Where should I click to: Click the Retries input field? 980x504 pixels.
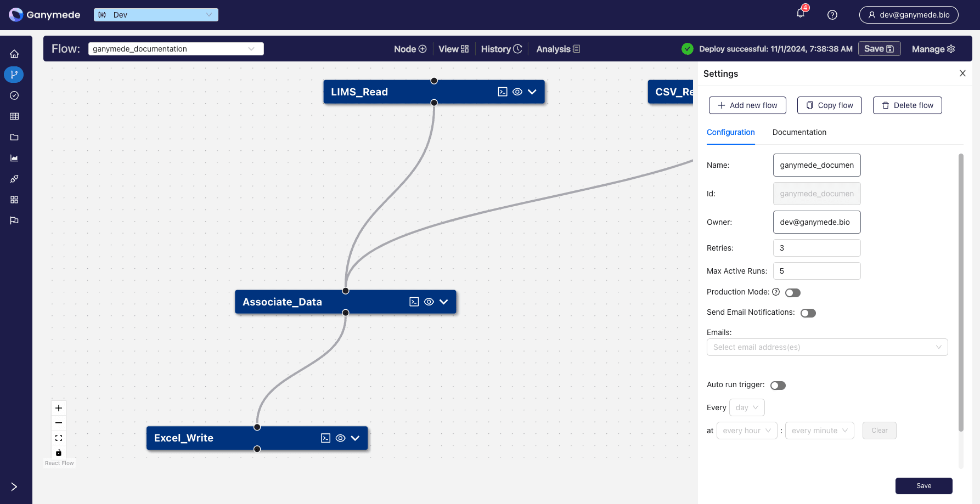tap(817, 248)
